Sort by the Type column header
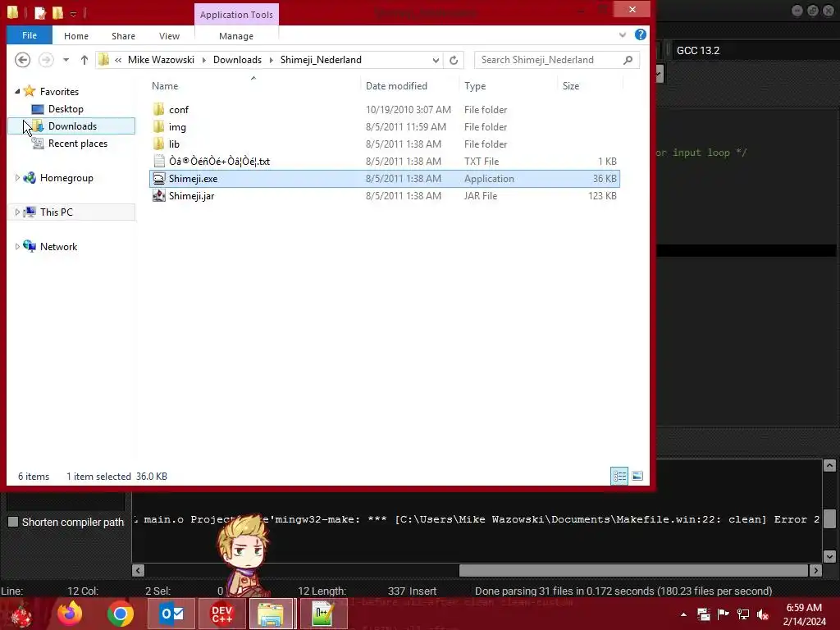Viewport: 840px width, 630px height. 508,85
